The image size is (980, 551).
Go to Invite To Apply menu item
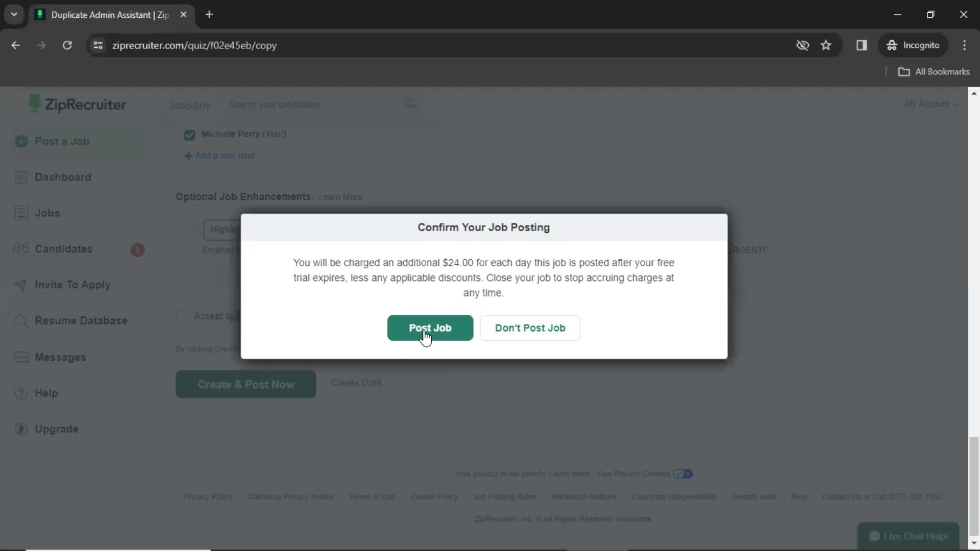pos(72,285)
